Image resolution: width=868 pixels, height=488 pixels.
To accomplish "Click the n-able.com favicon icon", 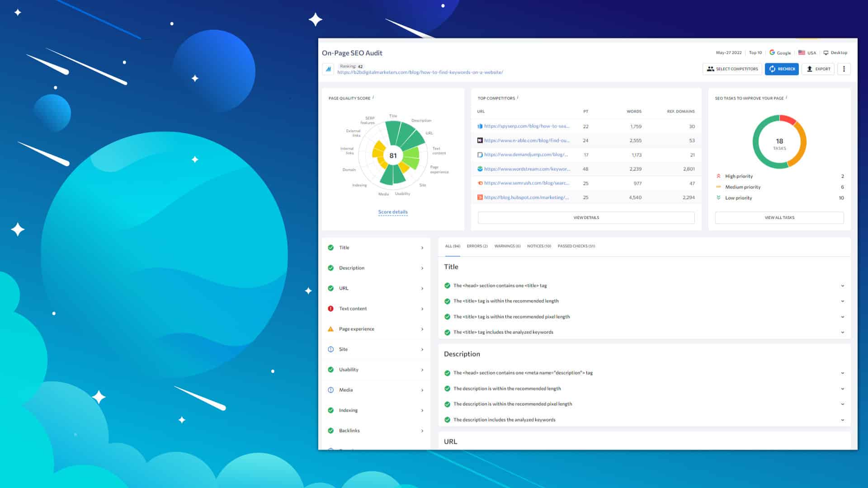I will (480, 141).
